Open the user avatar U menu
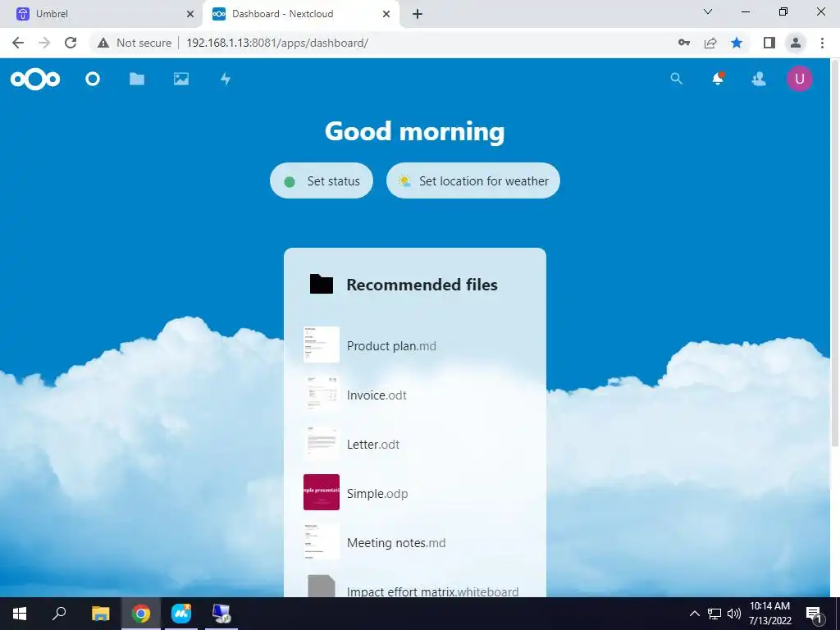 pos(799,79)
